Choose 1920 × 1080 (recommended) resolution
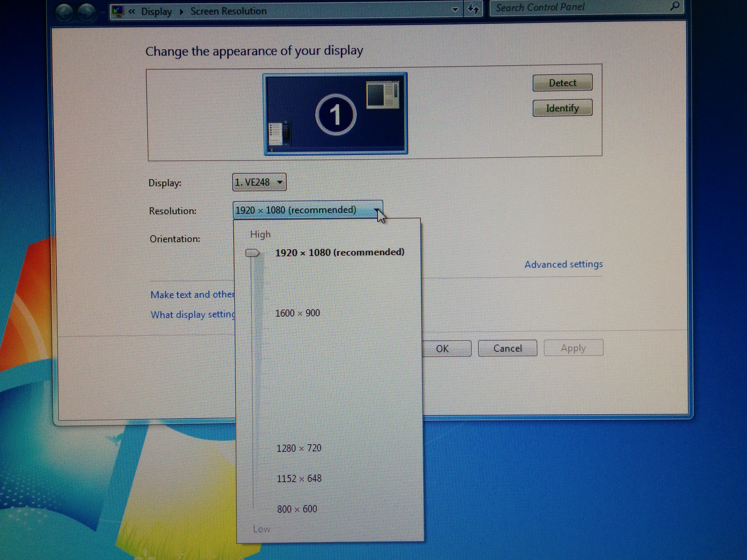747x560 pixels. (x=340, y=253)
